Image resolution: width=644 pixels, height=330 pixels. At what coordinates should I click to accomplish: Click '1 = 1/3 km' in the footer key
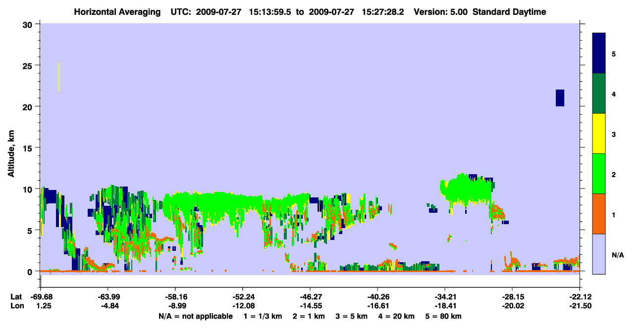pyautogui.click(x=263, y=316)
